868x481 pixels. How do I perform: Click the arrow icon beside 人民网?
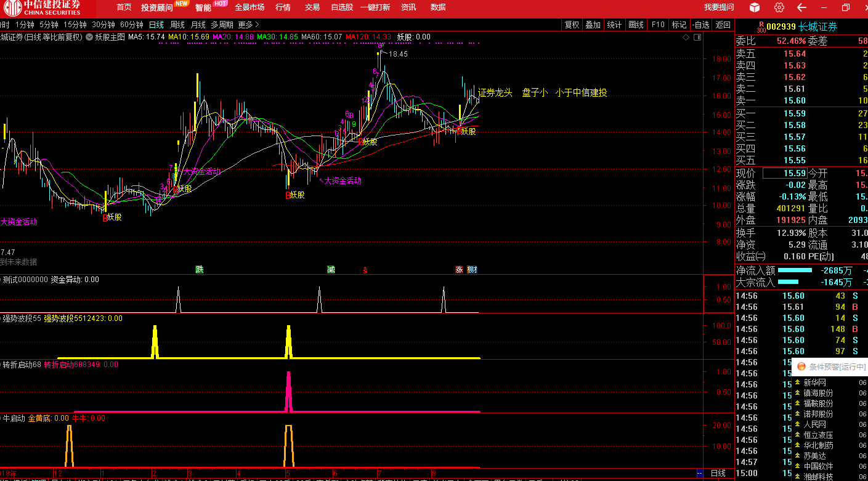tap(797, 424)
